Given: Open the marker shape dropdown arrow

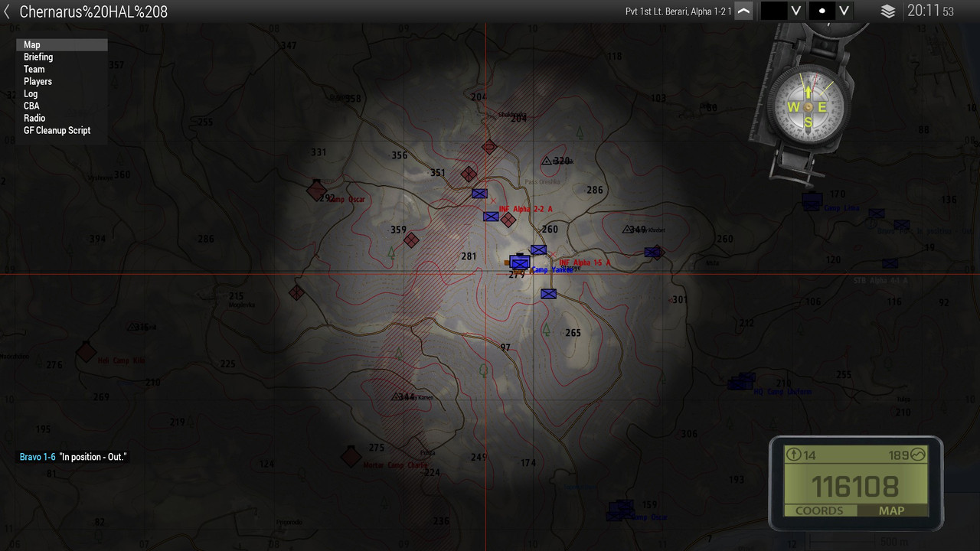Looking at the screenshot, I should pos(844,11).
